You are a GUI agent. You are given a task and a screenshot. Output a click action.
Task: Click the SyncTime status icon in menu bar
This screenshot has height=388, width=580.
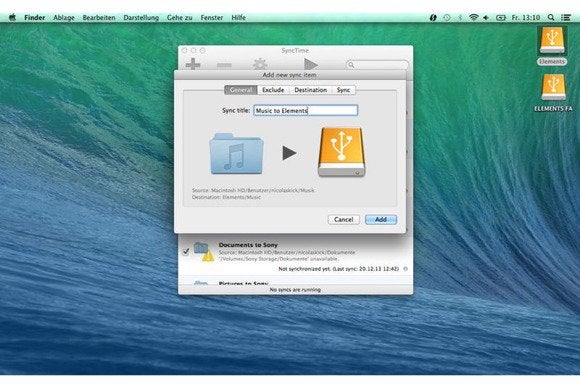point(433,17)
